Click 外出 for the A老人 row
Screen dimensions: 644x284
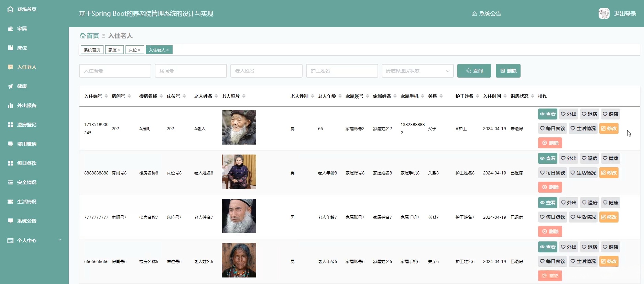[x=569, y=114]
